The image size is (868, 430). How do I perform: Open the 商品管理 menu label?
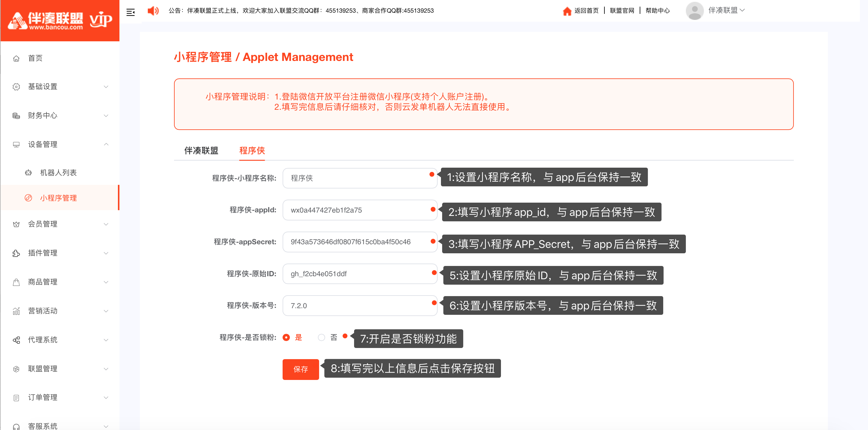coord(43,282)
